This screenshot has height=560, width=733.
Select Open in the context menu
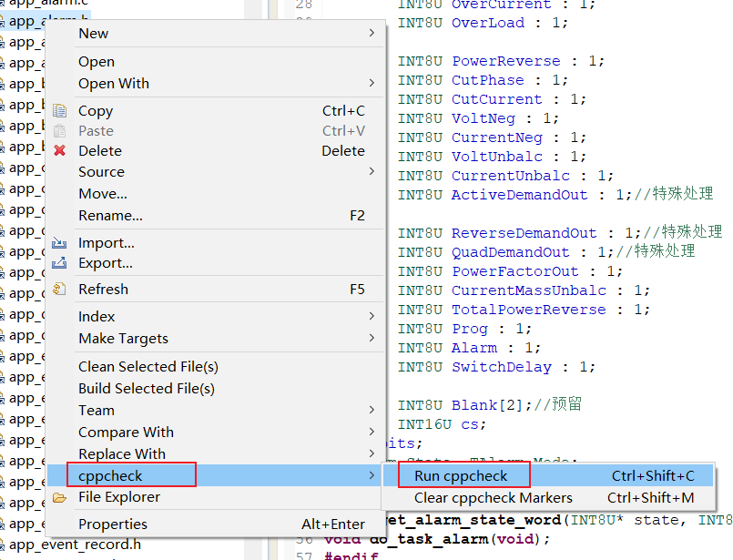click(x=216, y=62)
